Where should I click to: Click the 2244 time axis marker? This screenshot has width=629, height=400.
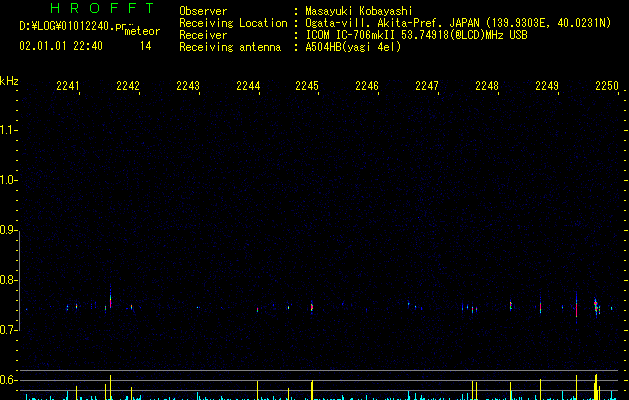pos(248,86)
